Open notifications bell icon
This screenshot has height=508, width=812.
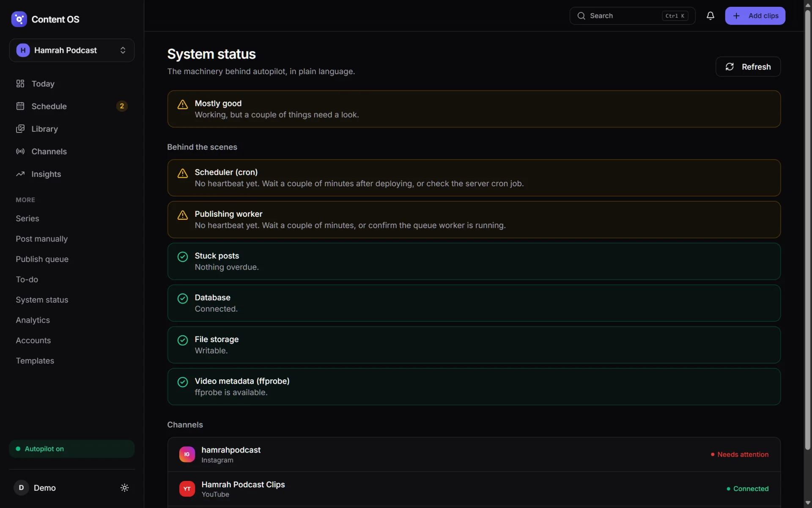coord(710,16)
